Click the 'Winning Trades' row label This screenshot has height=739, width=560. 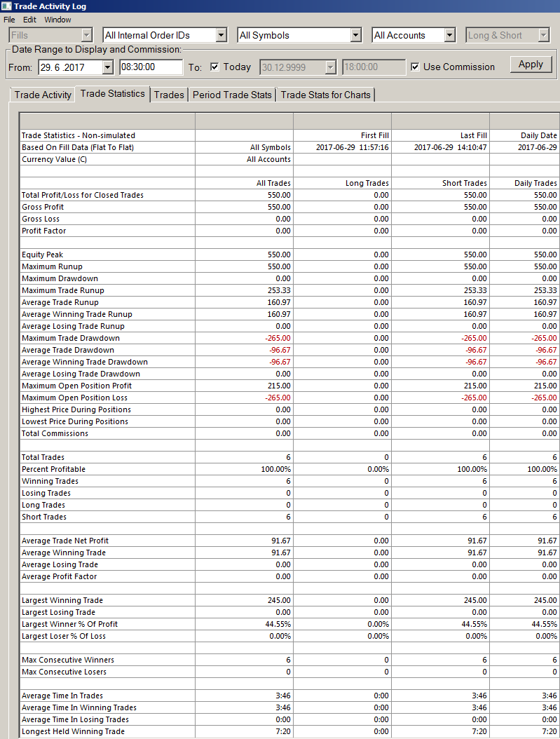point(50,481)
